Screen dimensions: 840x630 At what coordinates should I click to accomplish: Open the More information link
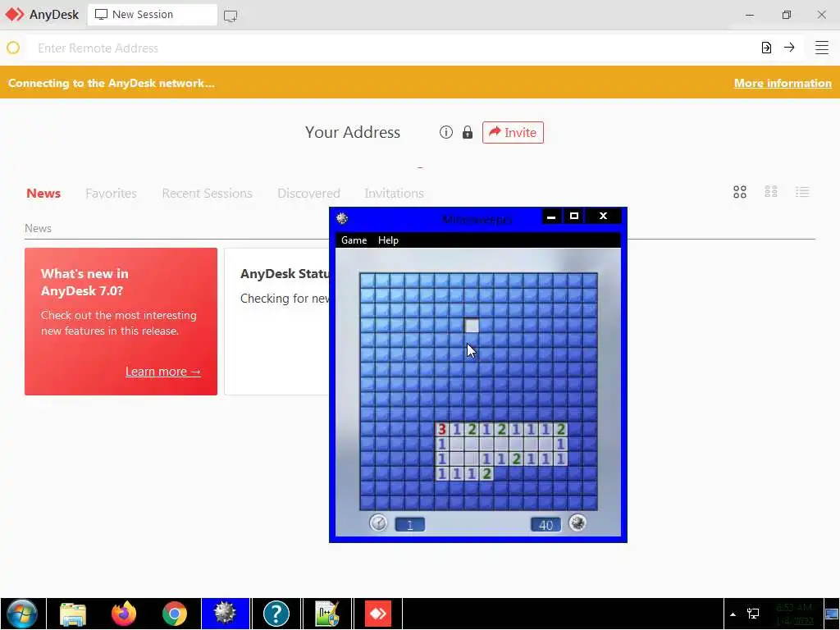[x=783, y=83]
